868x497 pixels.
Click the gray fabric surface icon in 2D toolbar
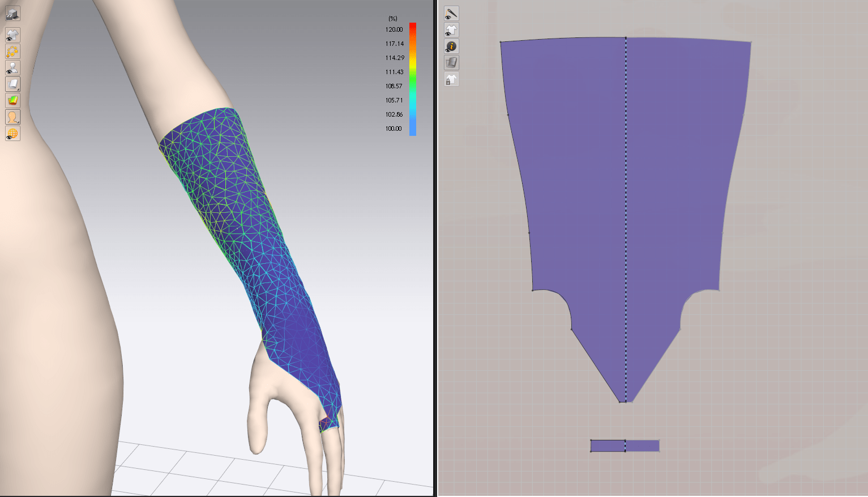(x=451, y=63)
